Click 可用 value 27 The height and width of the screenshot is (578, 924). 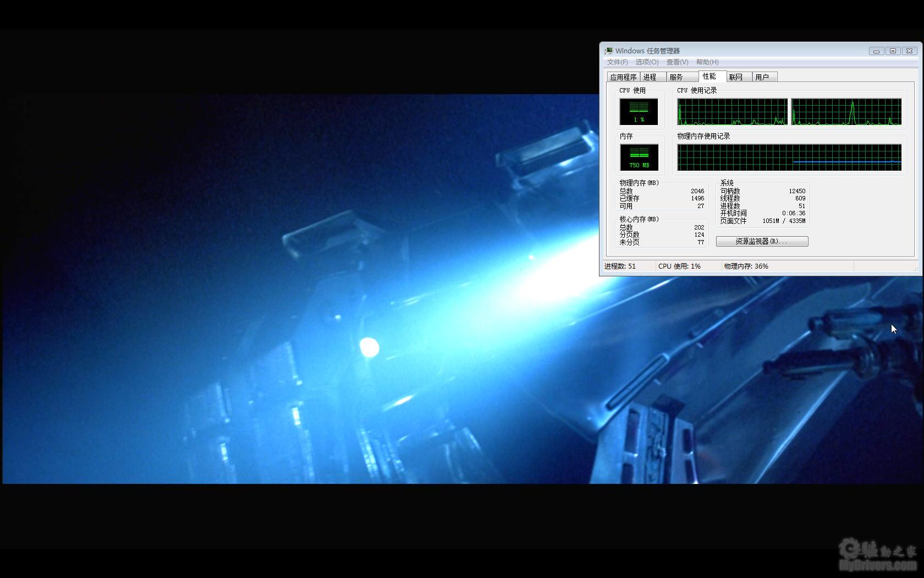pyautogui.click(x=701, y=206)
